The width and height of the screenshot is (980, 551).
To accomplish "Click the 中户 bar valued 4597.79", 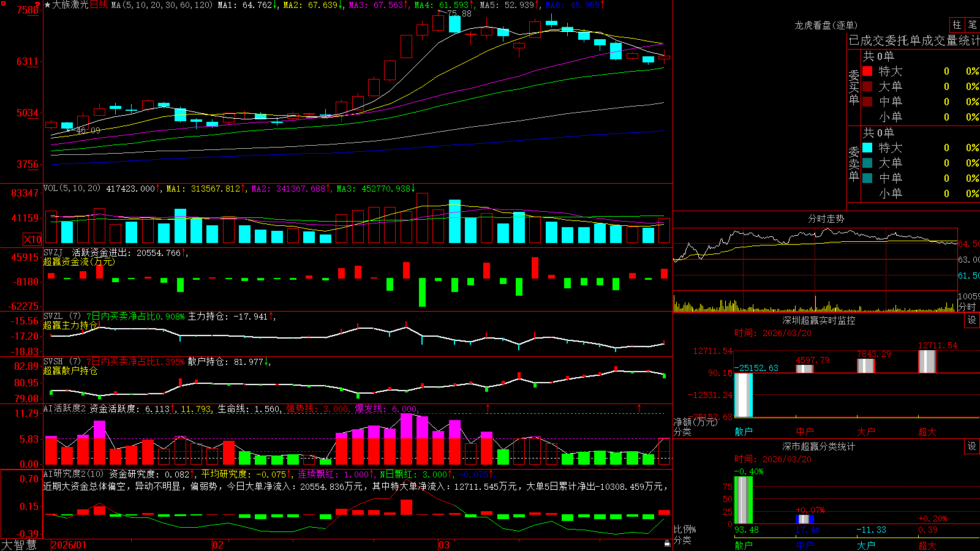I will click(805, 369).
